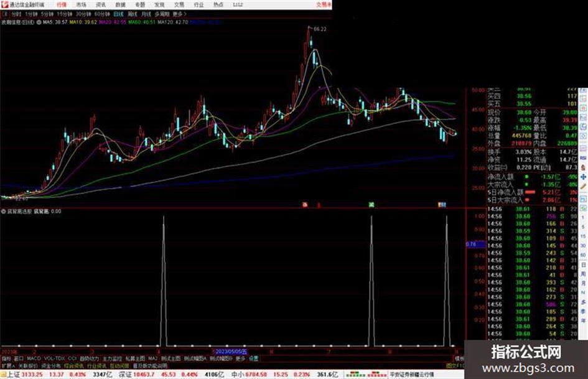
Task: Click the round icon beside 底背离选股 title
Action: click(3, 212)
